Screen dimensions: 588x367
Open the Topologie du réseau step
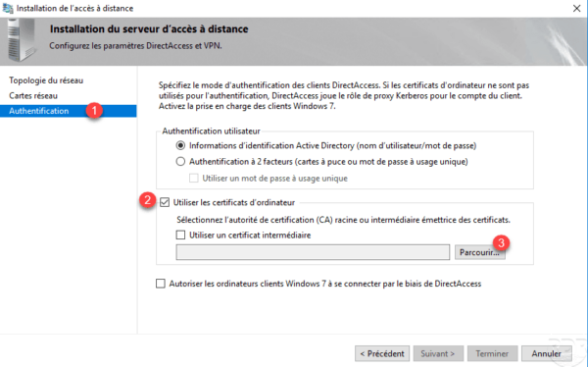(x=46, y=80)
